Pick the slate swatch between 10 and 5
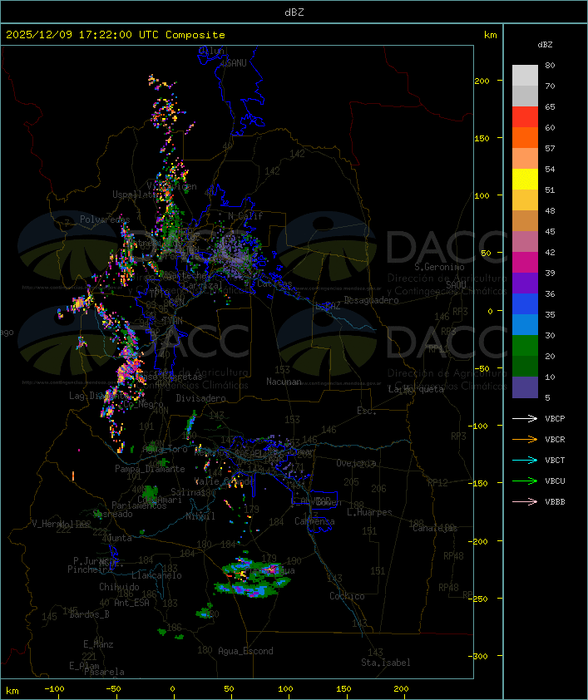Screen dimensions: 588x700 [x=525, y=387]
